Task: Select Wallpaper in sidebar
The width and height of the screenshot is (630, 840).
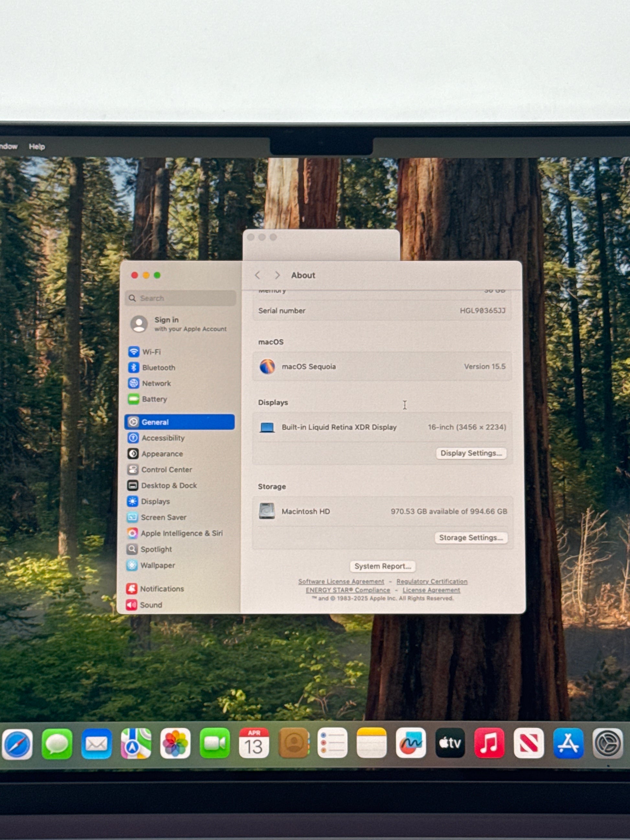Action: 157,565
